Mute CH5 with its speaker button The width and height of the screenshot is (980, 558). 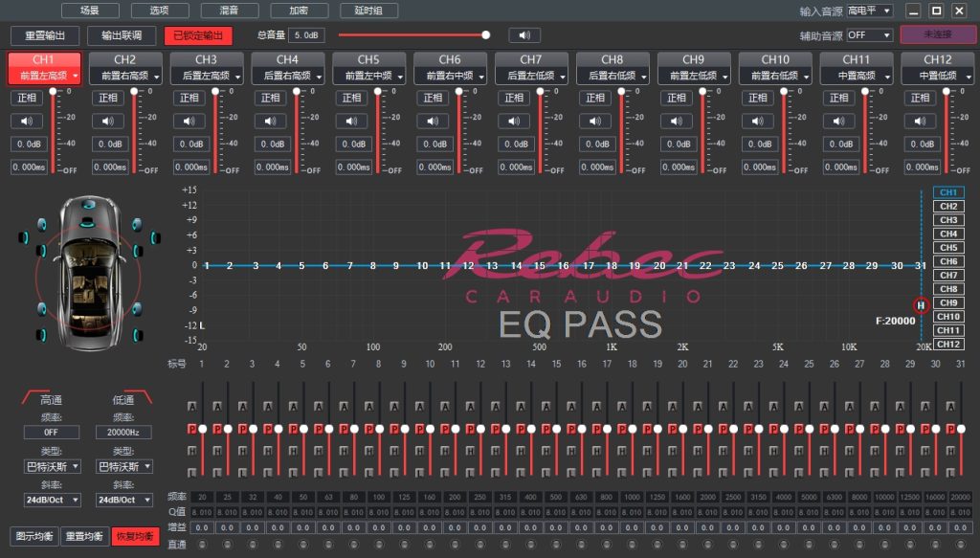[x=352, y=121]
